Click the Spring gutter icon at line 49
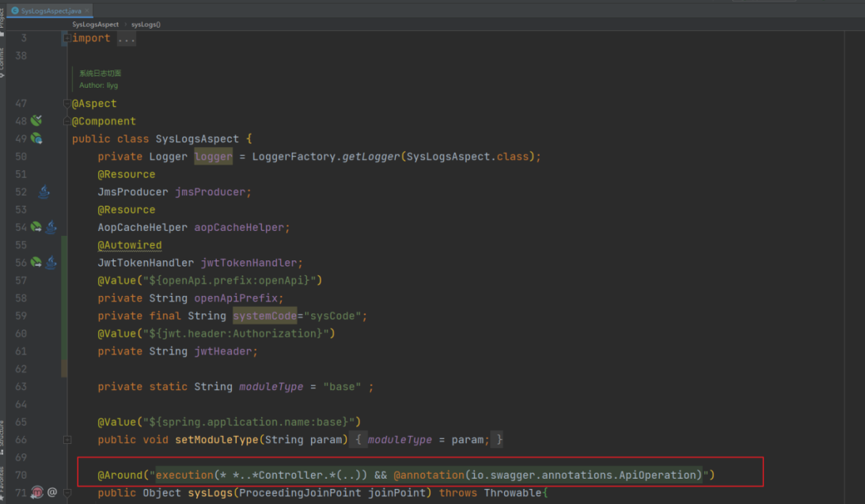The height and width of the screenshot is (504, 865). click(36, 138)
